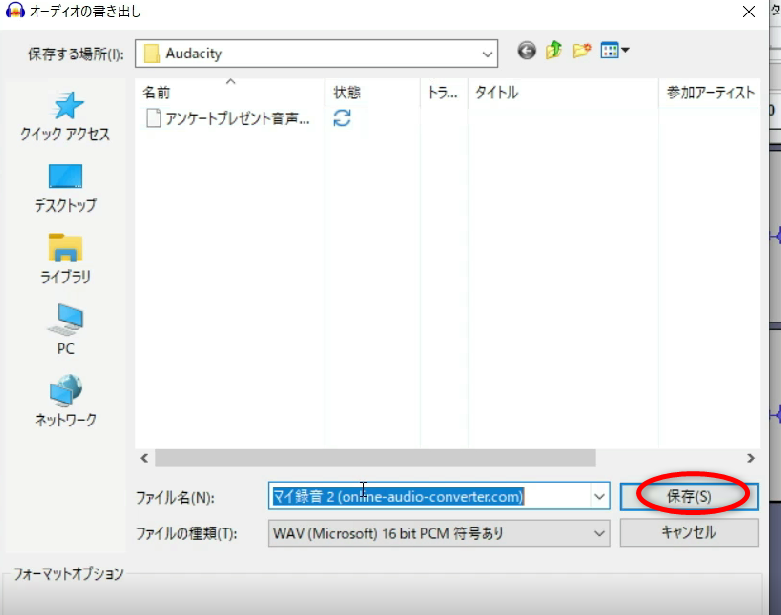This screenshot has height=615, width=781.
Task: Go up one folder level
Action: 554,50
